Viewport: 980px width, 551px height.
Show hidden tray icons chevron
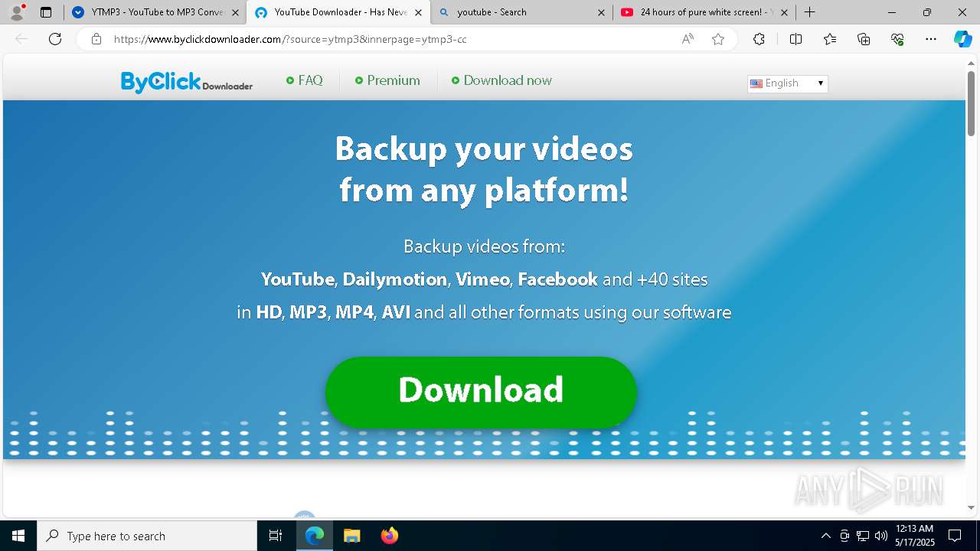click(x=825, y=536)
